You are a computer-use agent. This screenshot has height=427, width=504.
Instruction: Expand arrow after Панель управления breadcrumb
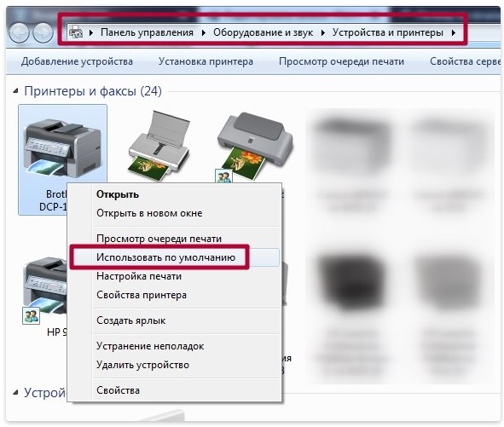pyautogui.click(x=204, y=32)
